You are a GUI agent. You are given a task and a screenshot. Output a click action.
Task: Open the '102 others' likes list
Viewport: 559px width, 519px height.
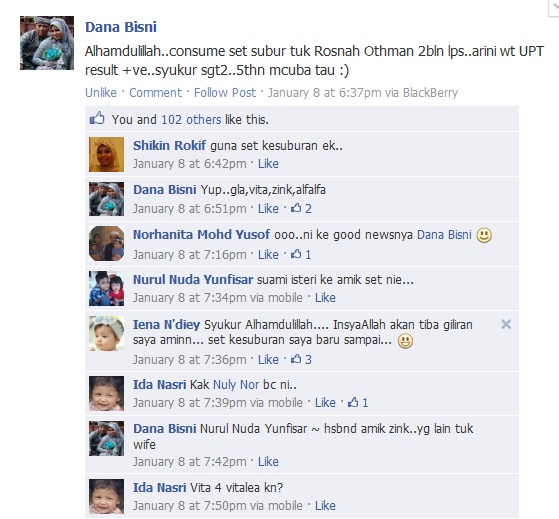pos(191,119)
